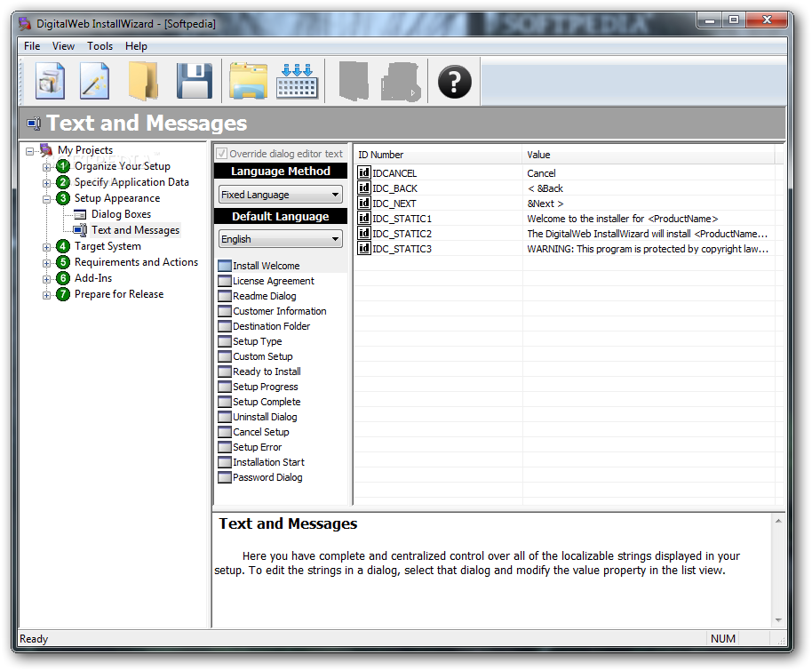Click the description pane scroll down arrow

tap(778, 620)
